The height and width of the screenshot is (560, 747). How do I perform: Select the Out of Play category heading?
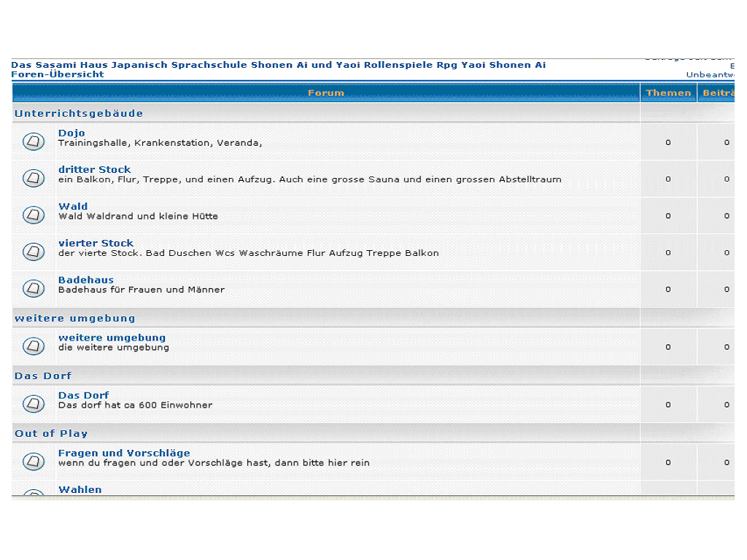[x=51, y=433]
